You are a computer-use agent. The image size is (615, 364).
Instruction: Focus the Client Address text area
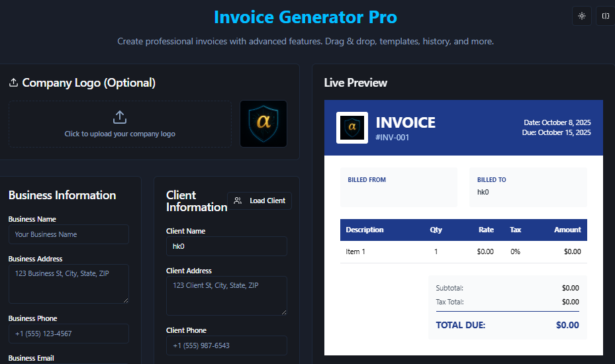click(x=226, y=296)
